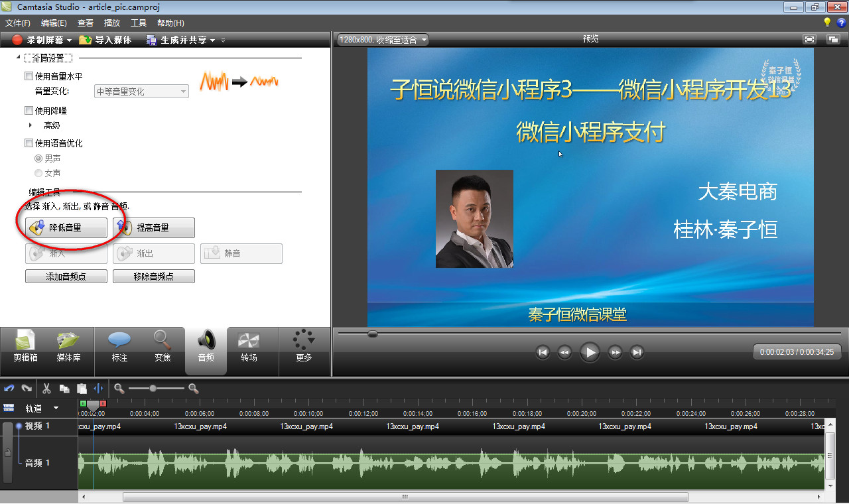The height and width of the screenshot is (504, 849).
Task: Click the 渐入 fade in button
Action: click(66, 253)
